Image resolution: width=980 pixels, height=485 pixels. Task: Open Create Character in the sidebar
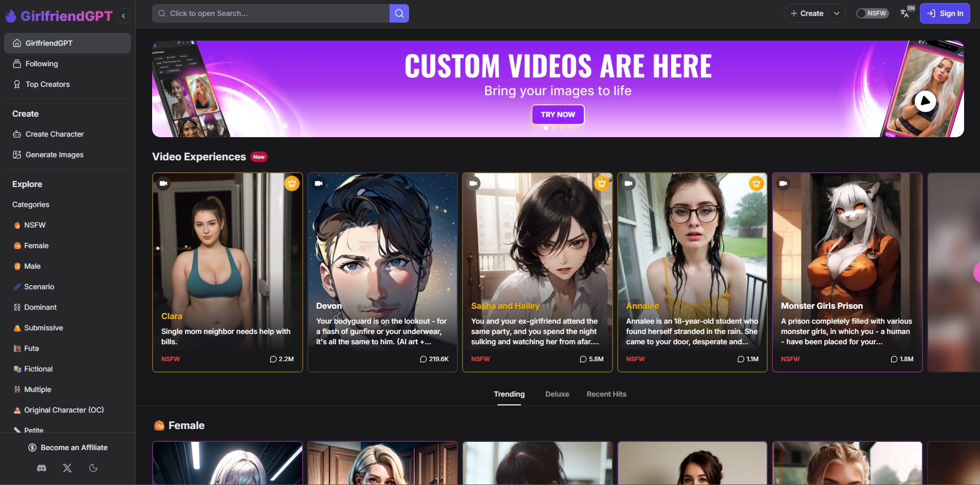tap(67, 134)
